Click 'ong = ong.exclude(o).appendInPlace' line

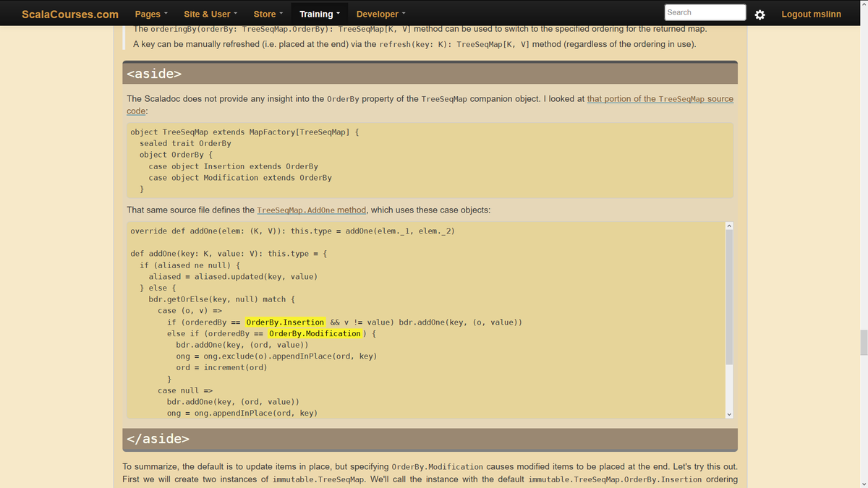[276, 356]
